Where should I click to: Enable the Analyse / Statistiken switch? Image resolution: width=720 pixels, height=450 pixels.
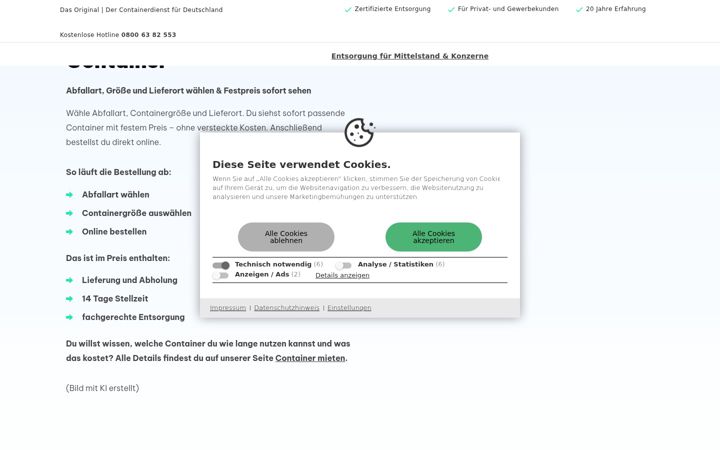point(343,265)
